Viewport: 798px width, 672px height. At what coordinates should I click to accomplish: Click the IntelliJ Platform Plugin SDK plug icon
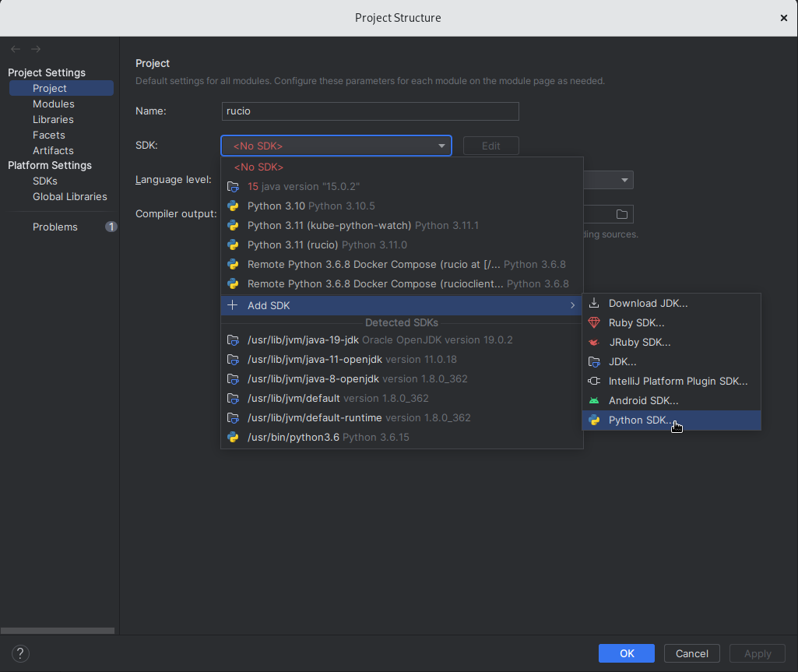tap(594, 381)
